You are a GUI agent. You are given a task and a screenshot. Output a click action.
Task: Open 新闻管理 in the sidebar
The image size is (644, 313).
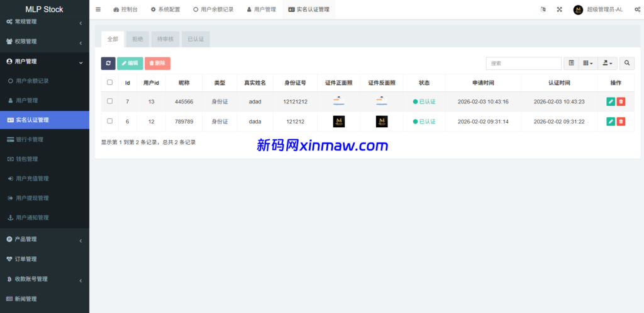click(45, 299)
